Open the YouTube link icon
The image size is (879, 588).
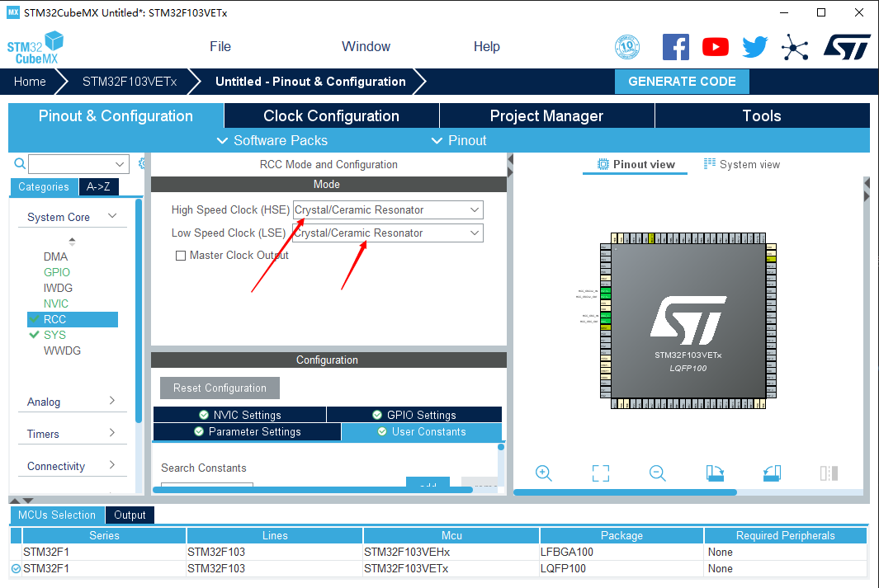pyautogui.click(x=716, y=47)
